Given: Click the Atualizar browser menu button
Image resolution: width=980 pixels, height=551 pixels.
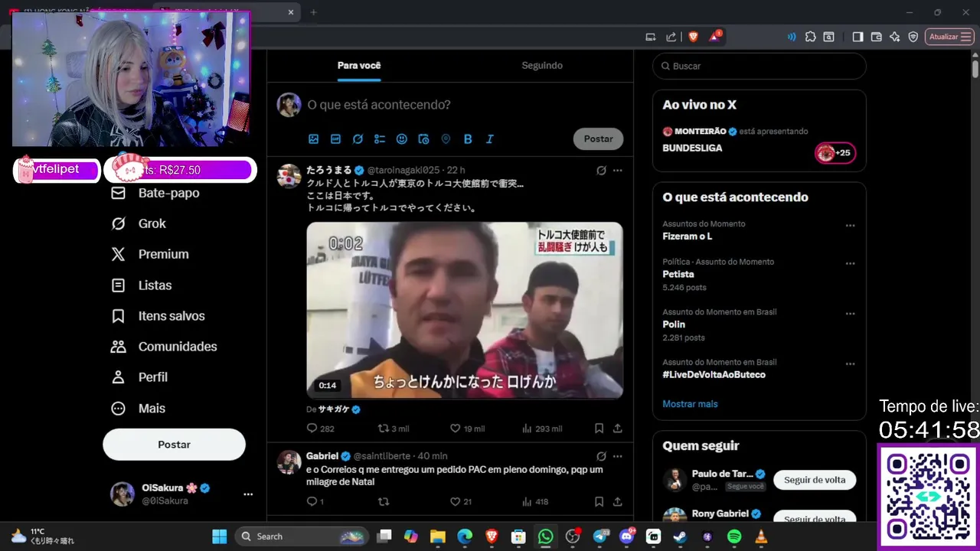Looking at the screenshot, I should point(949,37).
